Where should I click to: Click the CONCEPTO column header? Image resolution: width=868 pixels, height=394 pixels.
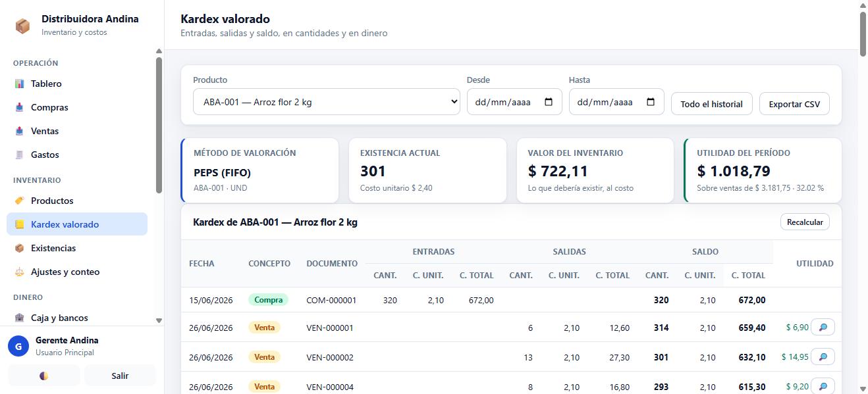[269, 263]
